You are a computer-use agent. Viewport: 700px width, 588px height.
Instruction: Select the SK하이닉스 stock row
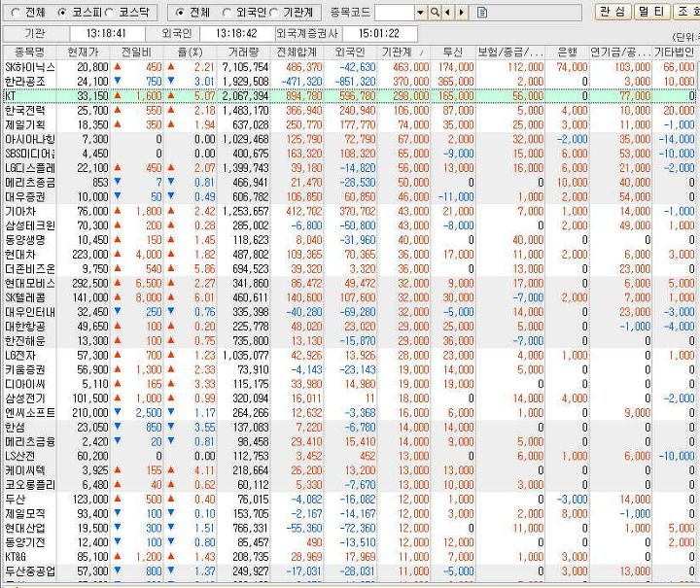click(x=350, y=67)
